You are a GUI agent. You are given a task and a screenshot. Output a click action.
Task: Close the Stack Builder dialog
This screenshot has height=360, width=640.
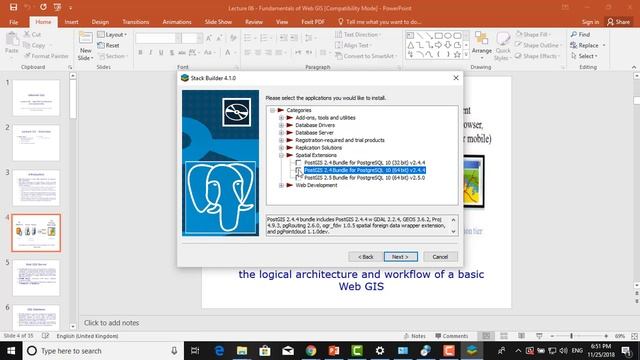click(x=456, y=78)
